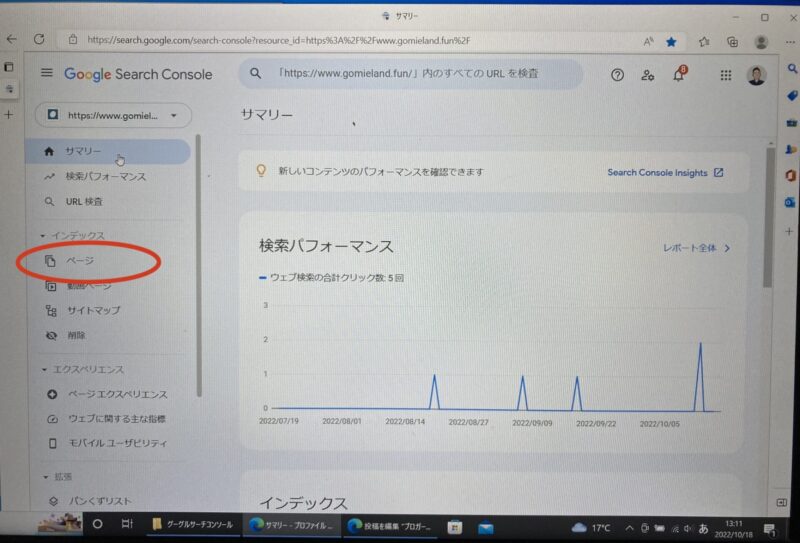Open Windows taskbar search circle
Image resolution: width=800 pixels, height=543 pixels.
(97, 524)
